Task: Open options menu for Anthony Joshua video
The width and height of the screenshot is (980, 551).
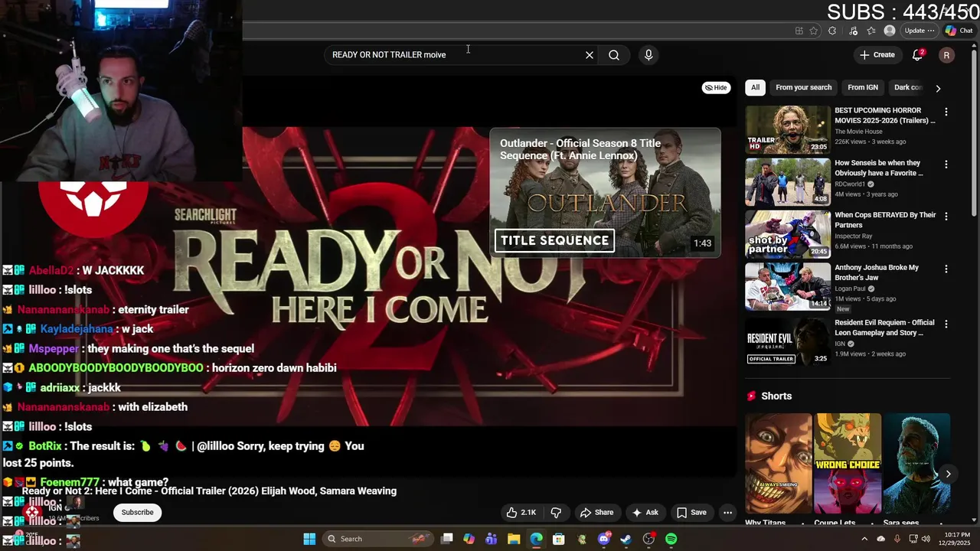Action: pyautogui.click(x=946, y=269)
